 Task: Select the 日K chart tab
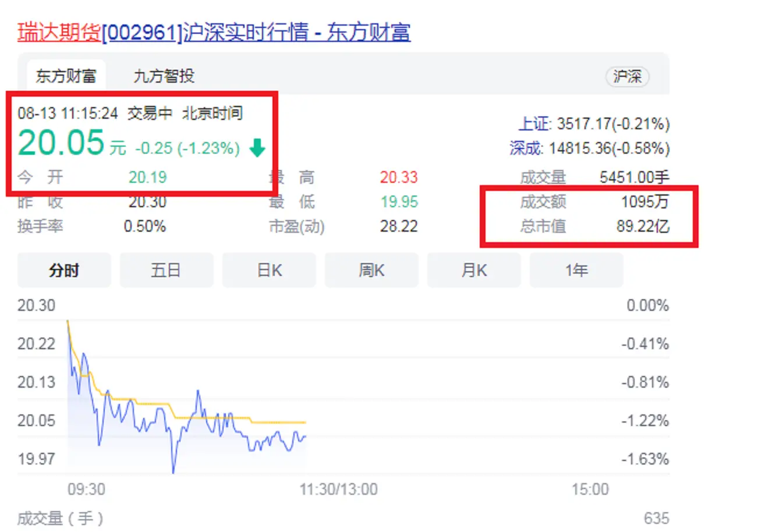(x=269, y=270)
